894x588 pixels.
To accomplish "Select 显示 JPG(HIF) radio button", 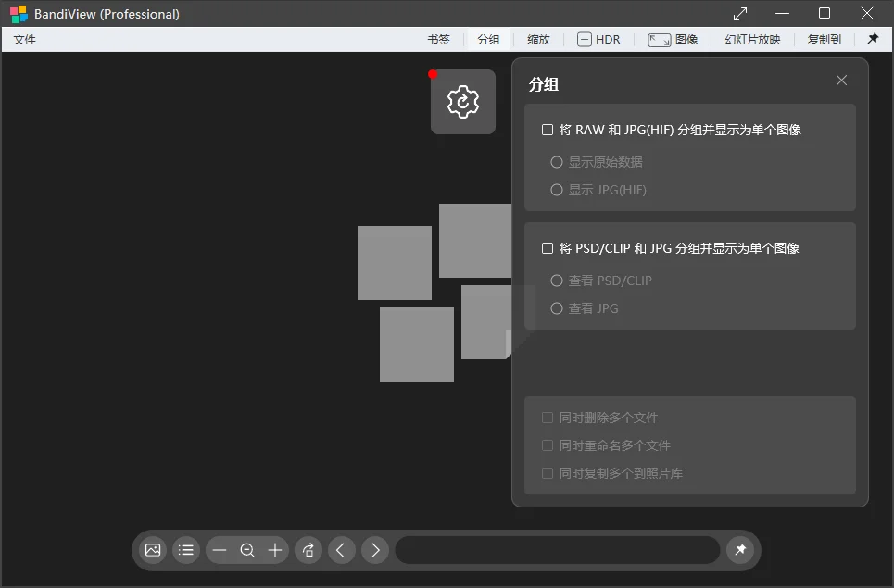I will point(557,190).
